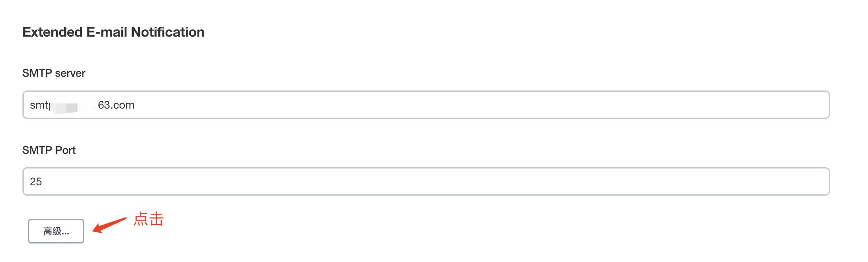Place cursor on port value 25

[x=36, y=182]
